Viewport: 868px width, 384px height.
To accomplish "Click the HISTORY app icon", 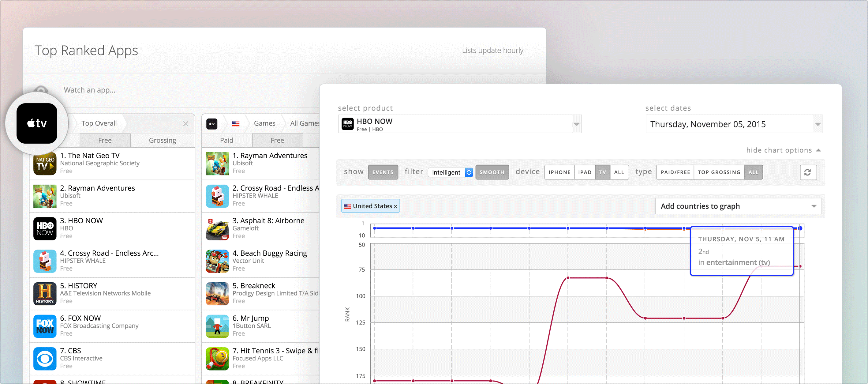I will tap(45, 294).
